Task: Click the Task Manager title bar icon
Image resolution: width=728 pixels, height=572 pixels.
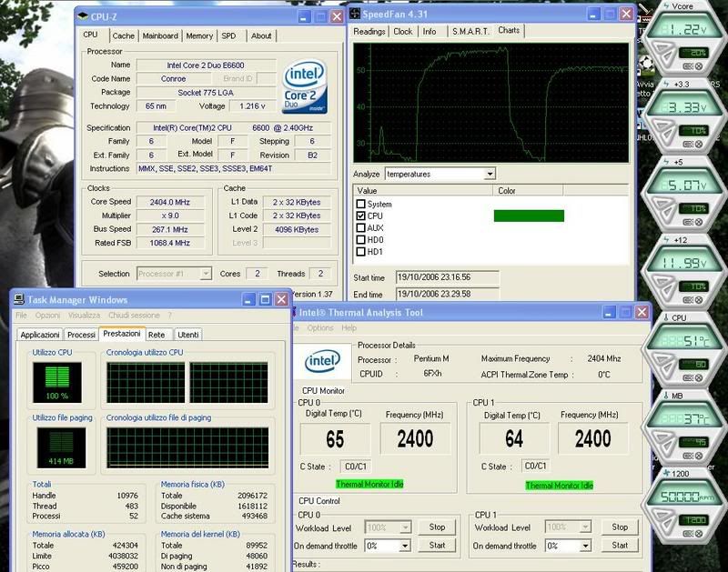Action: click(18, 299)
